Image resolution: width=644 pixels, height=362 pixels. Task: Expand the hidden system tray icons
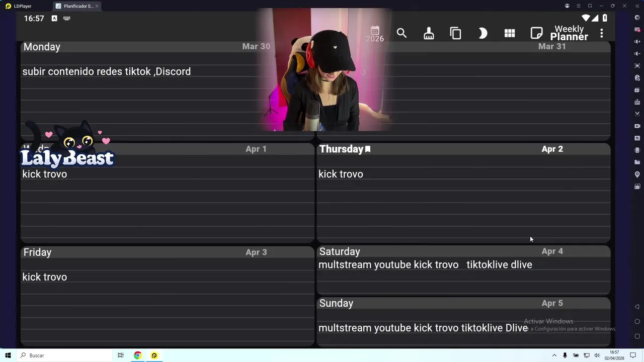(554, 355)
